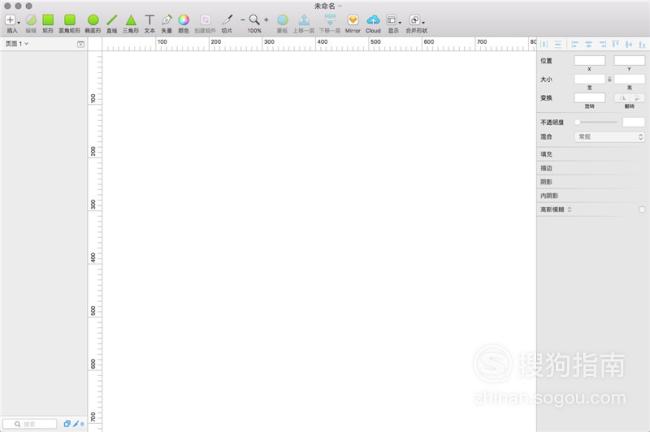Click the size height input field

(x=629, y=79)
